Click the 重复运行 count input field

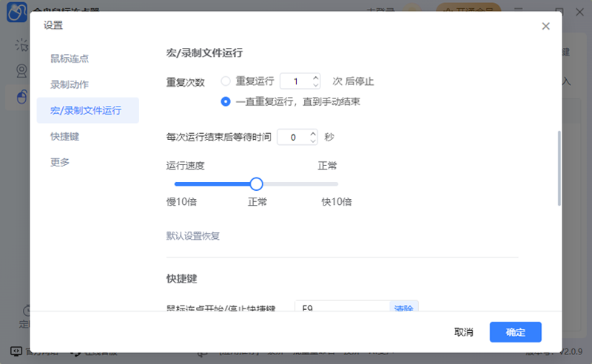pyautogui.click(x=296, y=81)
